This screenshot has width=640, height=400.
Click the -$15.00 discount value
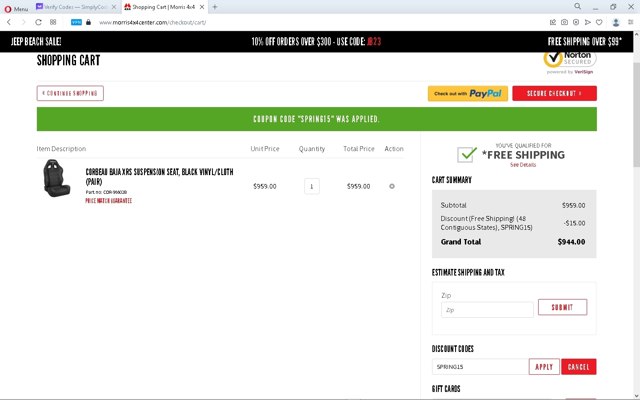tap(575, 223)
